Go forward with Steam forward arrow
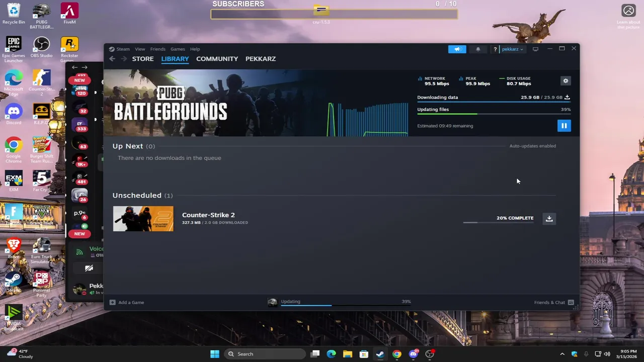644x362 pixels. [x=124, y=59]
